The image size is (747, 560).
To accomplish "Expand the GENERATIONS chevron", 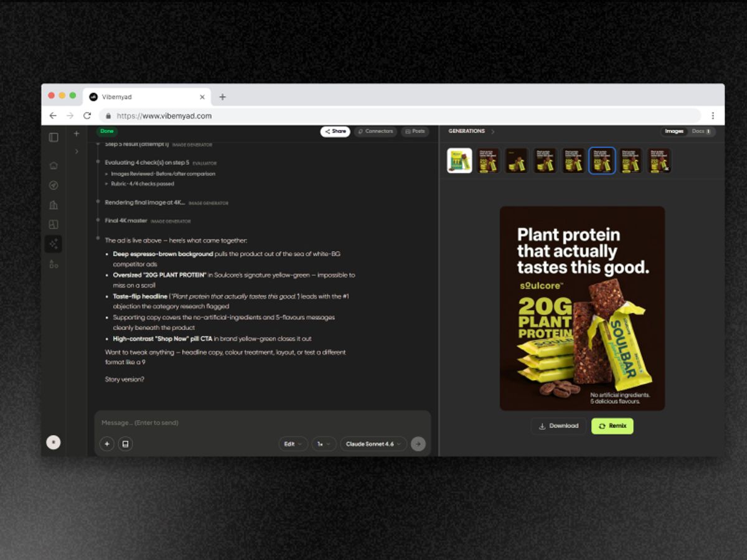I will 493,132.
